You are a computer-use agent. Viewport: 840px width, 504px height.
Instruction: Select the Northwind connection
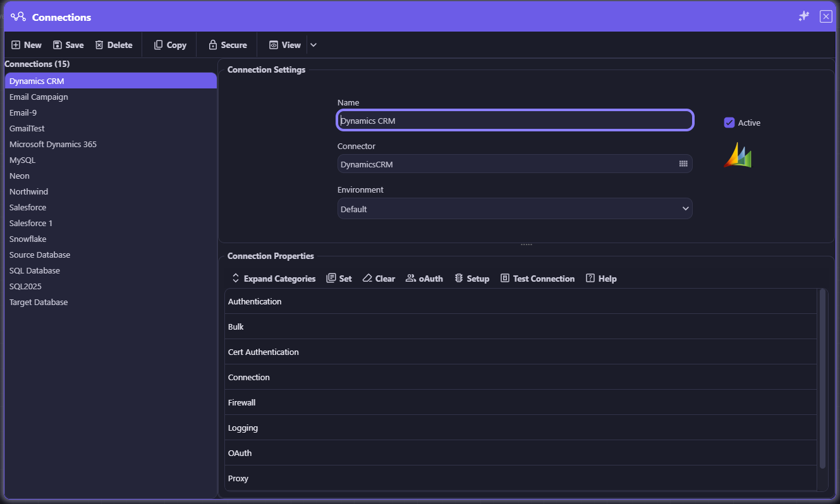coord(111,191)
